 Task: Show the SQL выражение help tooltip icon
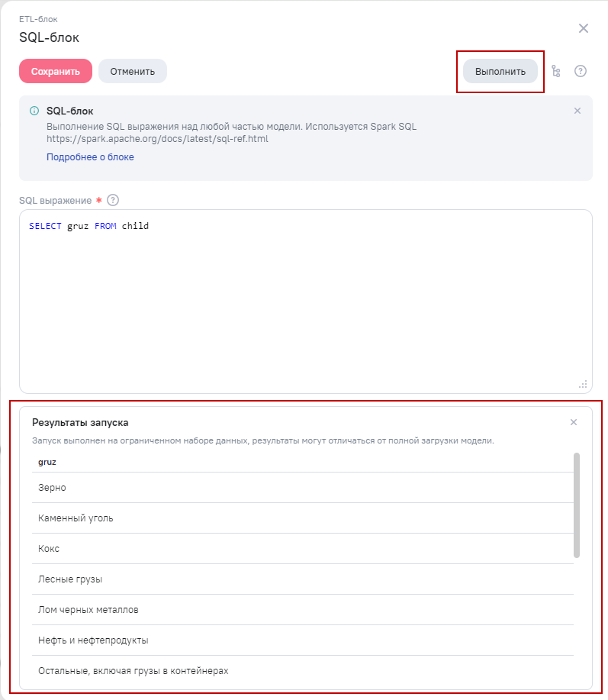(x=113, y=200)
